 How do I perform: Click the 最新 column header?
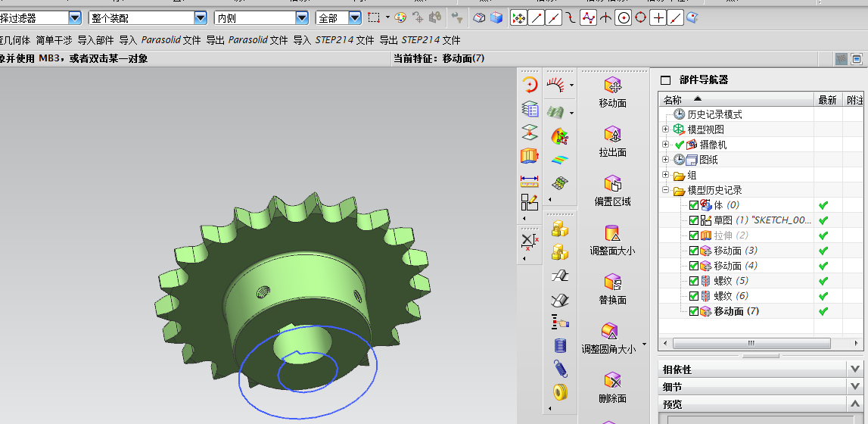pos(828,100)
